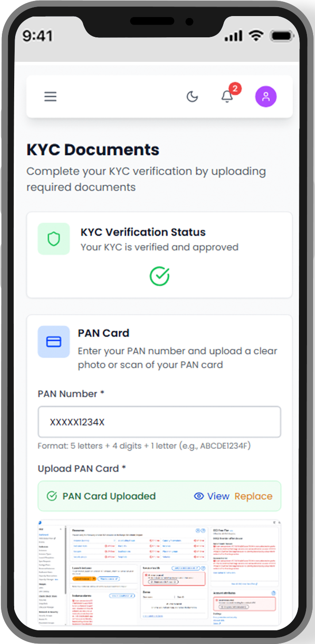Click the ABCDE1234F format hint text

pyautogui.click(x=144, y=446)
